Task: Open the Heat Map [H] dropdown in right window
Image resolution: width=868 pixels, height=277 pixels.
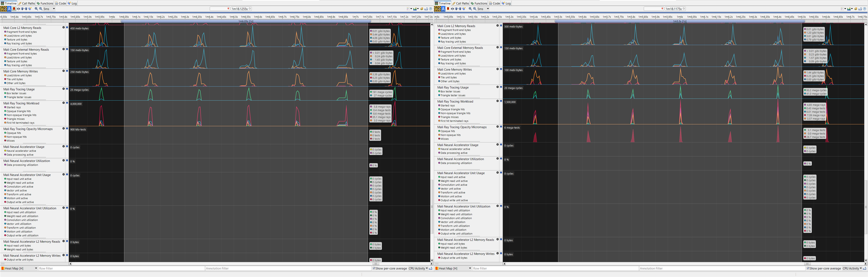Action: coord(453,268)
